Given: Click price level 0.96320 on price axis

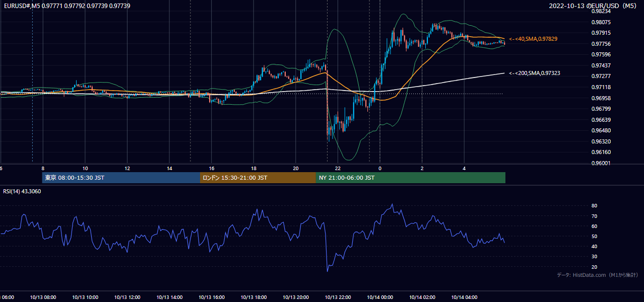Looking at the screenshot, I should tap(601, 141).
